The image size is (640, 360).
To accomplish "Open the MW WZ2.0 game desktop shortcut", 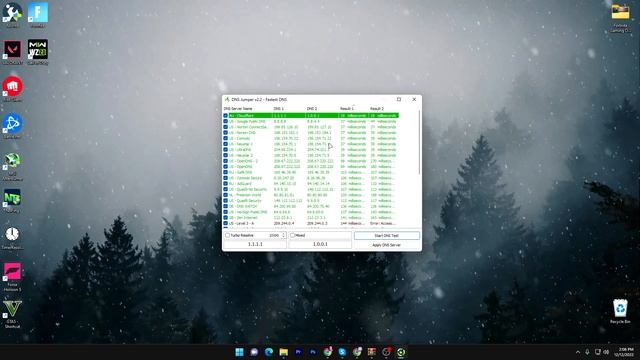I will pyautogui.click(x=38, y=51).
